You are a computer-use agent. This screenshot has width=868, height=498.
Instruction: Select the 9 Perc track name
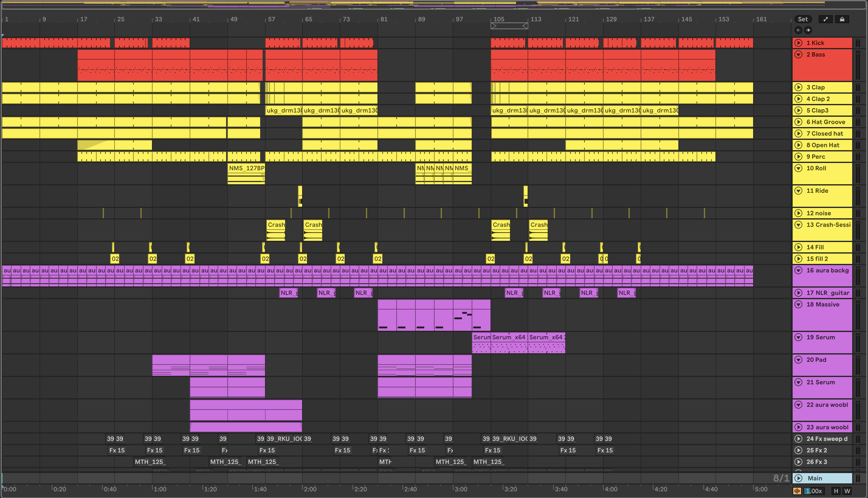click(816, 157)
